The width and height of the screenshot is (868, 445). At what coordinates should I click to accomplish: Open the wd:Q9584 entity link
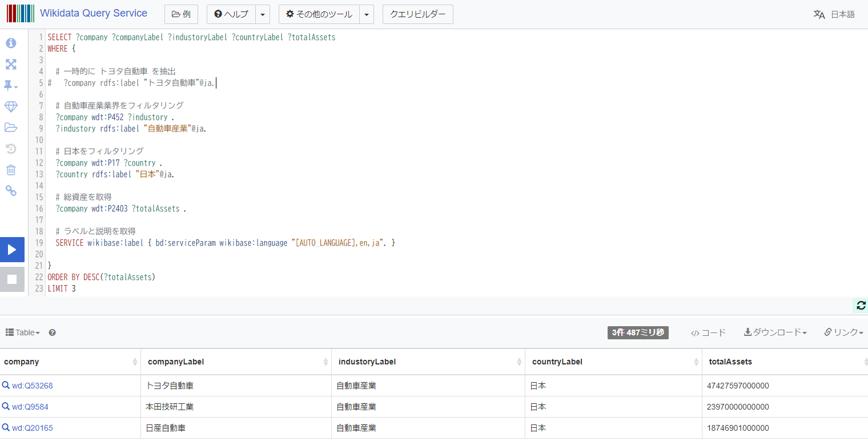[x=30, y=407]
